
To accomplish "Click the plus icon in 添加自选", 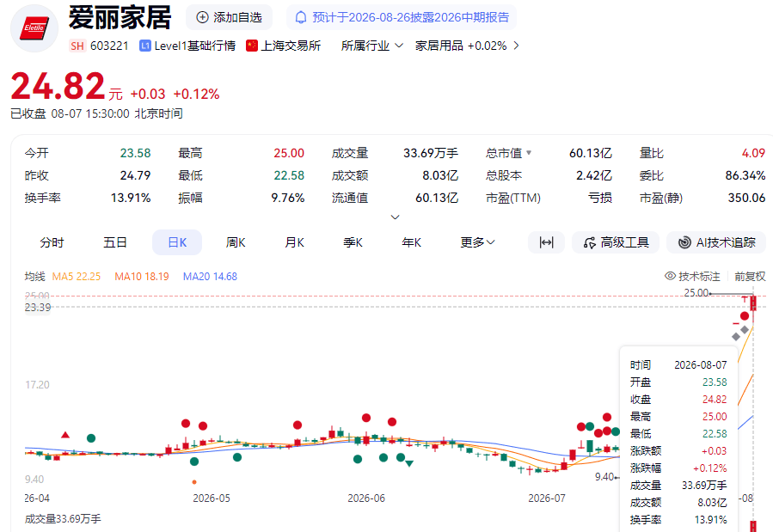I will [x=202, y=17].
